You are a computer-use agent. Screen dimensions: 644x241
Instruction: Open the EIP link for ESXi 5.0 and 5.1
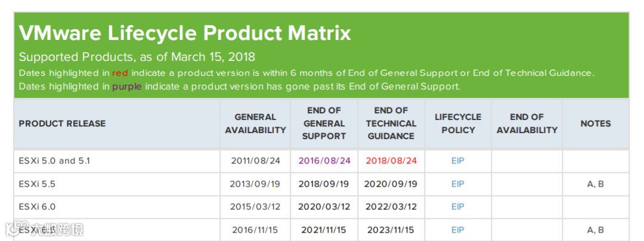[457, 161]
